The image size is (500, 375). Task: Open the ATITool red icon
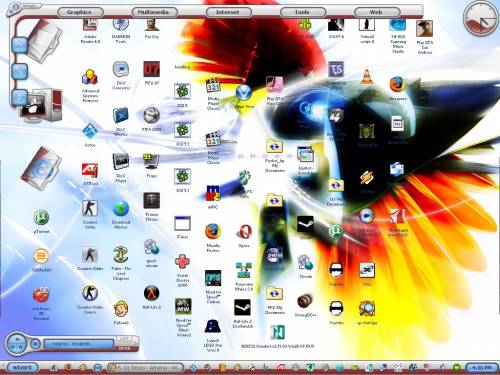(x=90, y=170)
